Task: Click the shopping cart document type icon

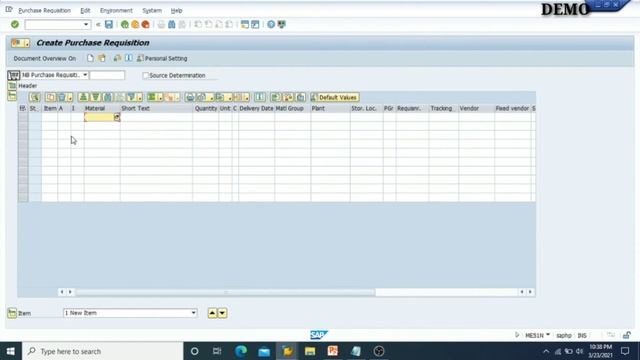Action: (x=13, y=75)
